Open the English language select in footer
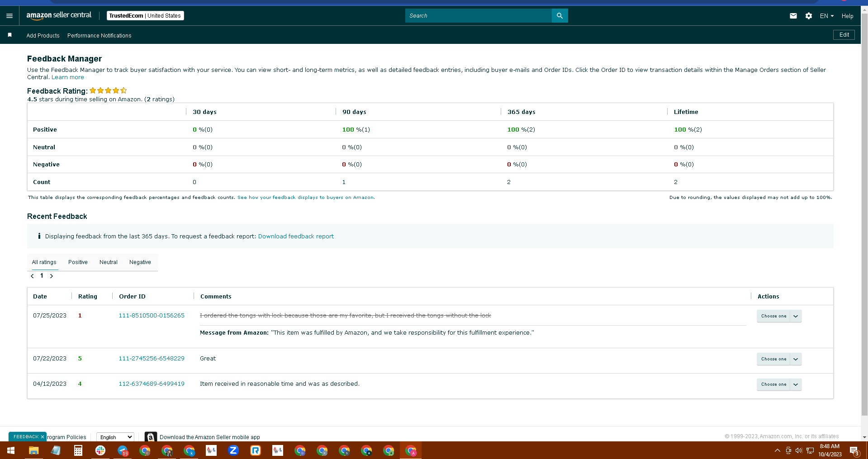868x459 pixels. point(115,437)
